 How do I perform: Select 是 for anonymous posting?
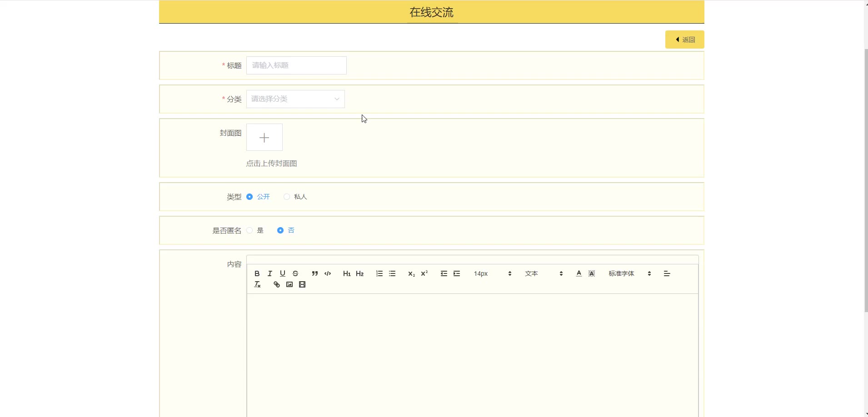(249, 230)
